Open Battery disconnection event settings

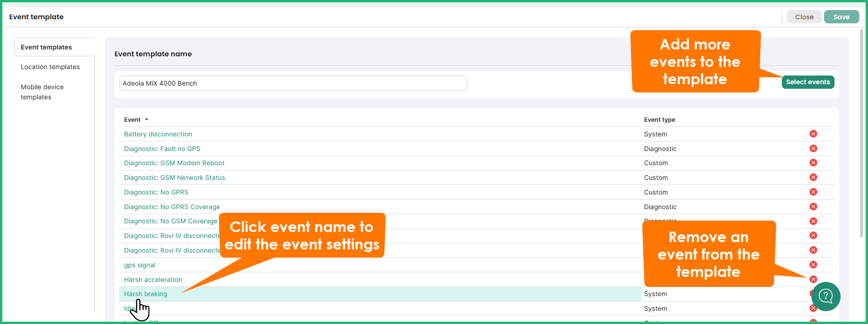tap(158, 134)
